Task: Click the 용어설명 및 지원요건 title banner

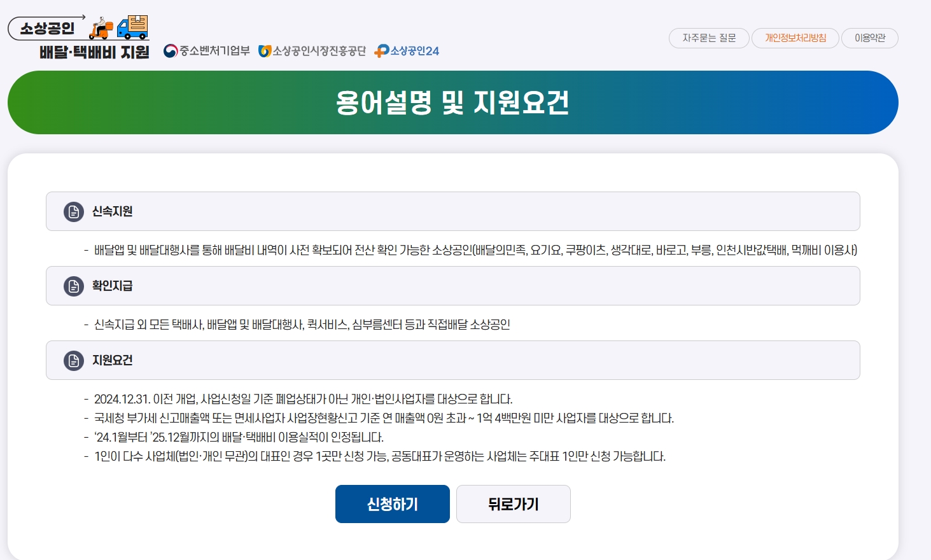Action: (x=452, y=102)
